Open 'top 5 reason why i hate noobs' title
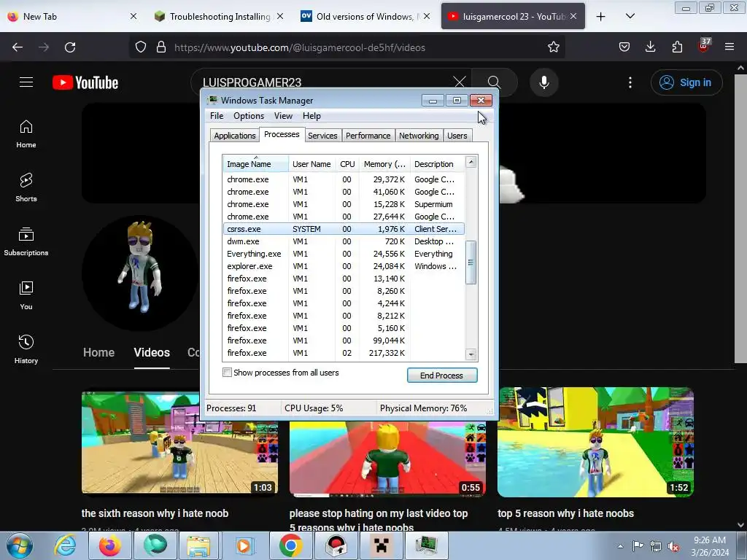This screenshot has height=560, width=747. click(565, 513)
